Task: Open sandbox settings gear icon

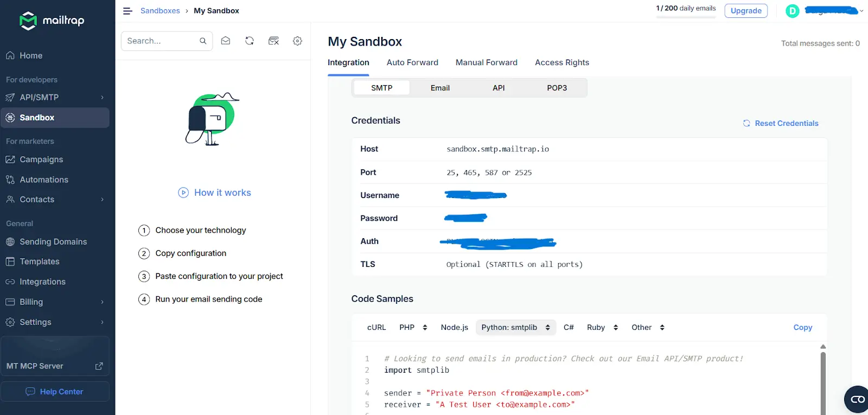Action: pos(297,41)
